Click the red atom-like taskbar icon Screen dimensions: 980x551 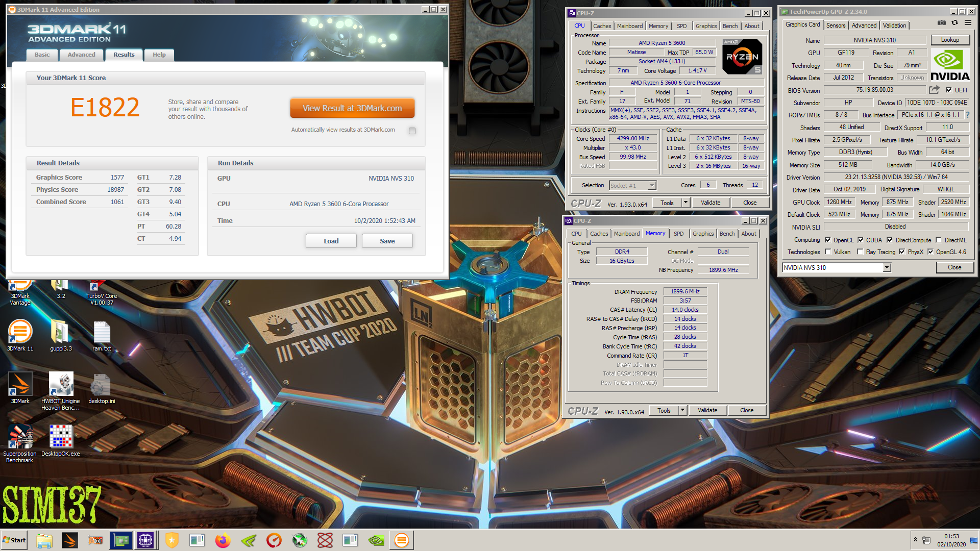[325, 540]
